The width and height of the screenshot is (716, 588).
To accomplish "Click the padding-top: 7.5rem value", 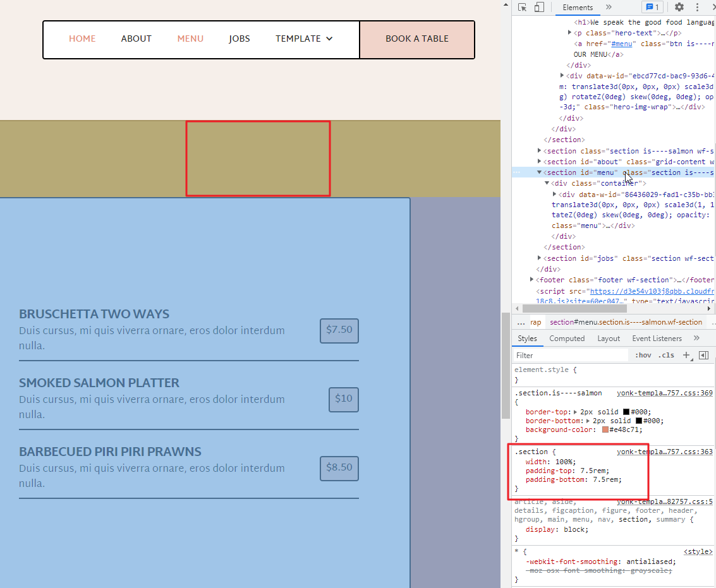I will tap(593, 471).
